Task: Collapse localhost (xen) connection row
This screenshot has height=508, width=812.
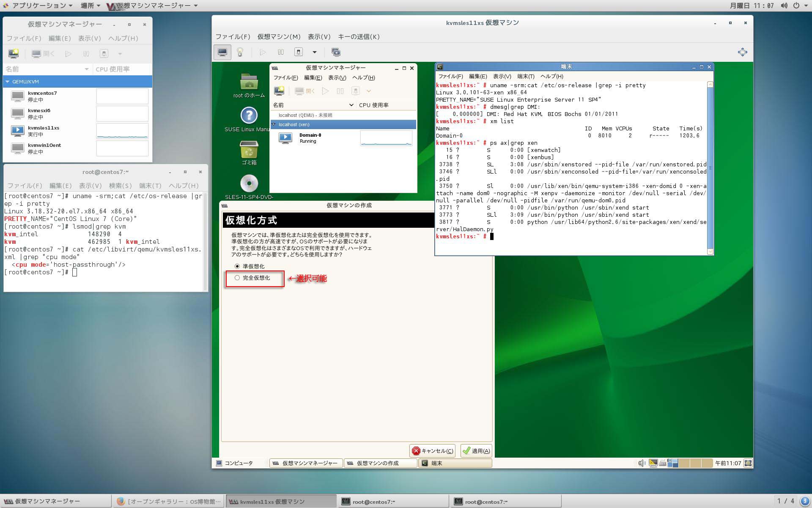Action: tap(274, 124)
